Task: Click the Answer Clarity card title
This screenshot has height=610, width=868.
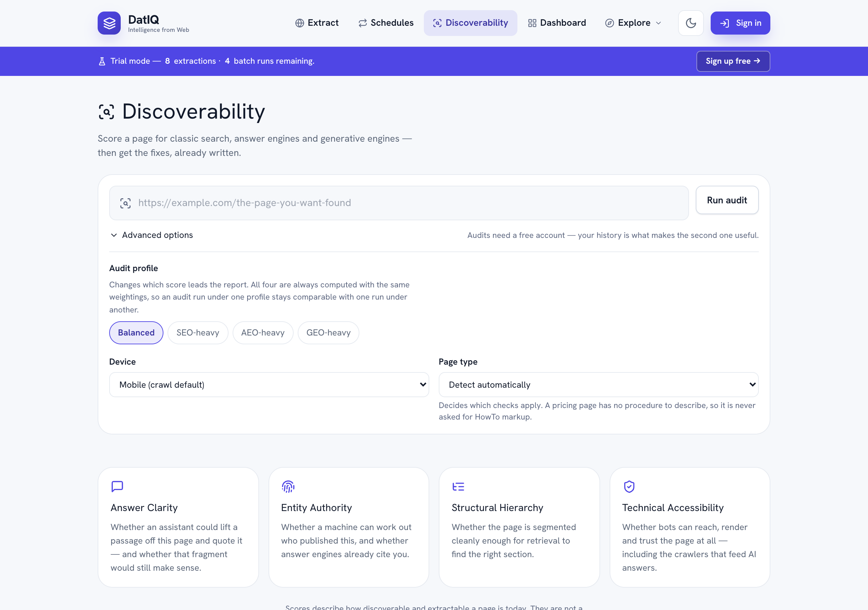Action: (144, 508)
